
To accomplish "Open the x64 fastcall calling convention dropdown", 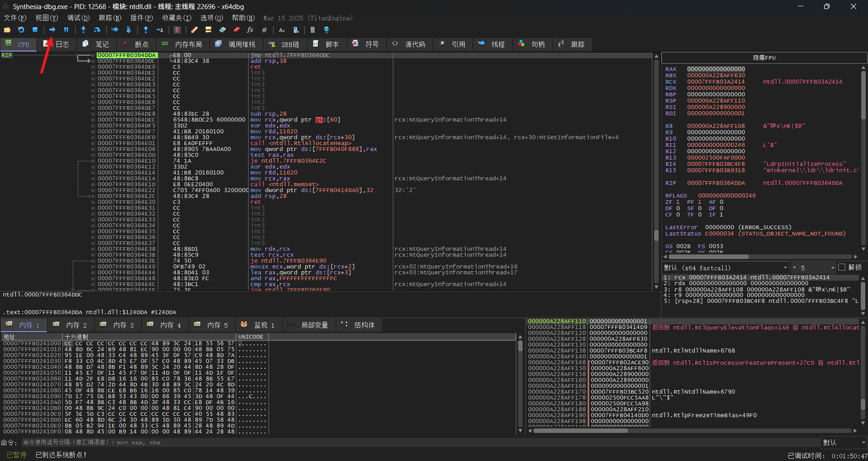I will click(x=726, y=268).
